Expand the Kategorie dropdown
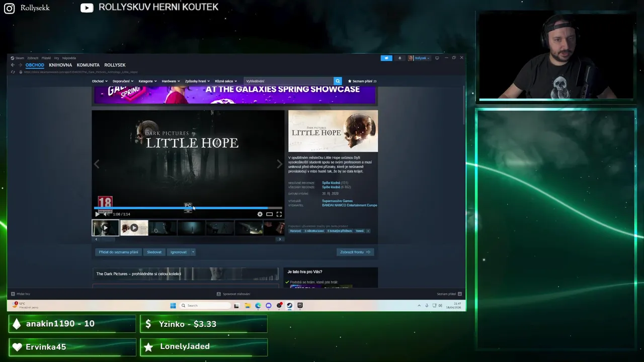This screenshot has width=644, height=362. coord(147,81)
